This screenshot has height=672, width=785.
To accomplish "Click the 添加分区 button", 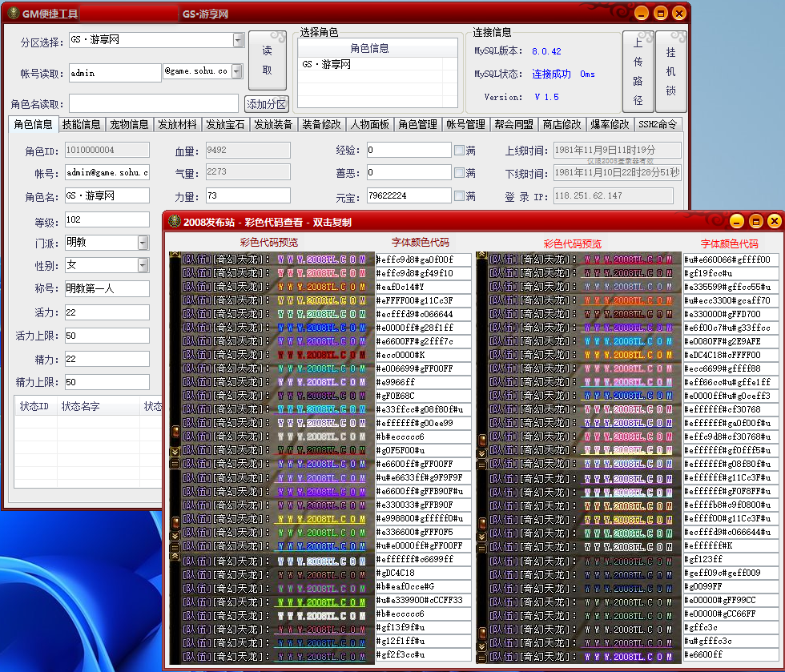I will pyautogui.click(x=266, y=104).
